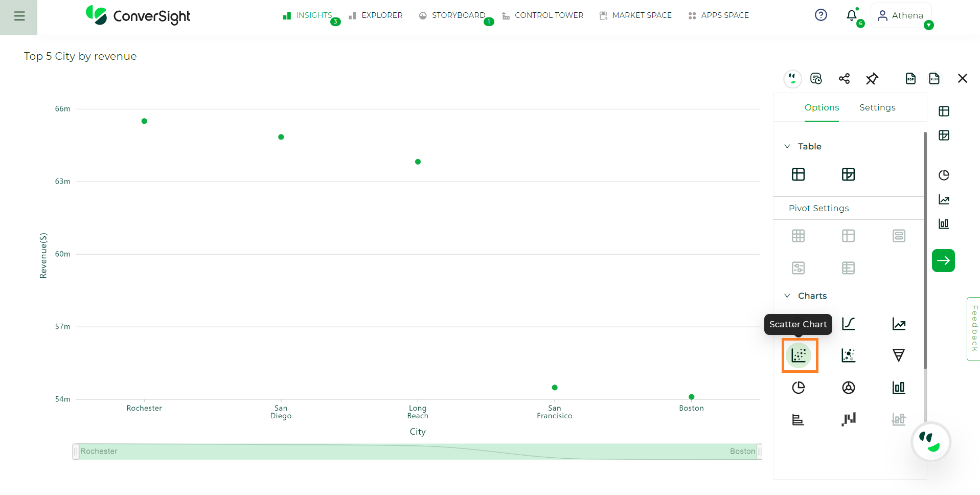Click the pie chart shortcut in the side strip
The height and width of the screenshot is (495, 980).
(x=944, y=175)
